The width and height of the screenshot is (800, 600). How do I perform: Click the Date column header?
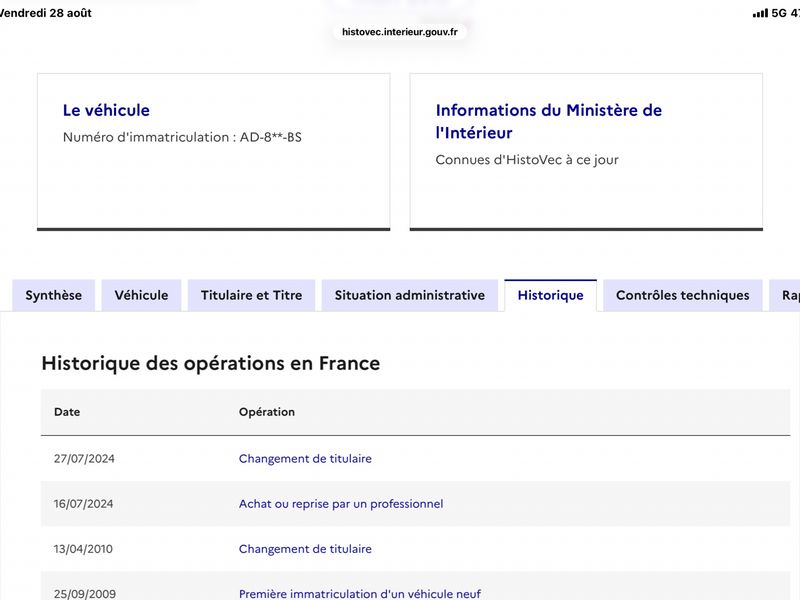pos(67,412)
